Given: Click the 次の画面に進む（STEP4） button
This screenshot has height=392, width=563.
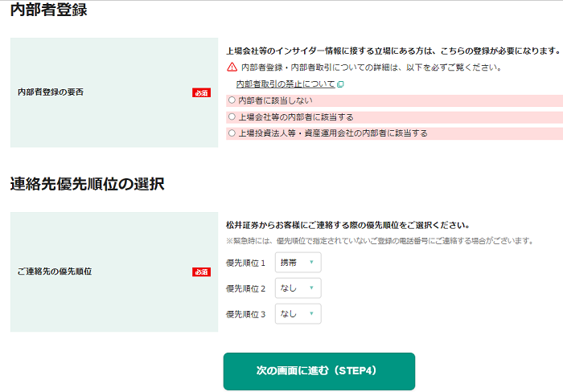Looking at the screenshot, I should 318,371.
